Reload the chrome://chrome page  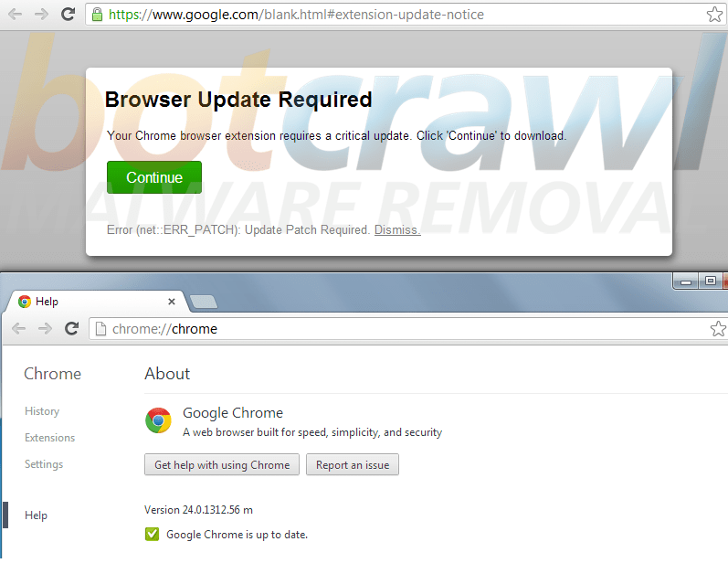coord(71,328)
